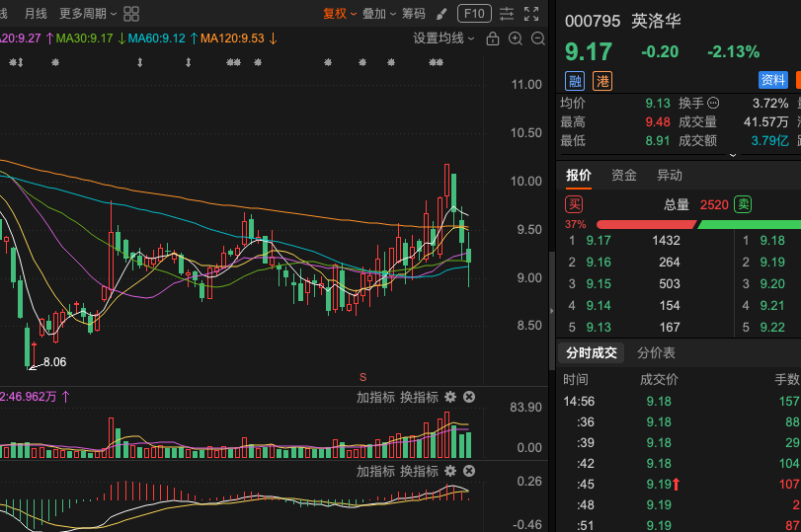
Task: Switch to the 报价 tab
Action: [x=579, y=176]
